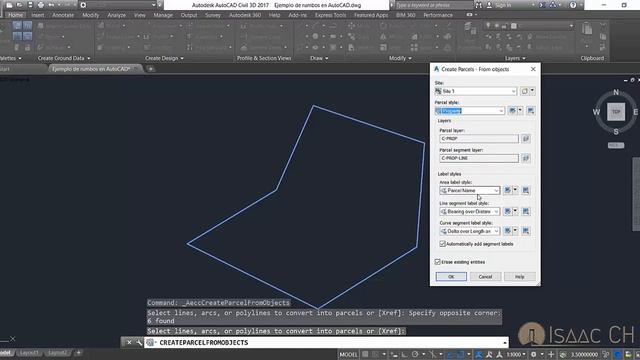Viewport: 640px width, 360px height.
Task: Toggle Automatically add segment labels checkbox
Action: (442, 244)
